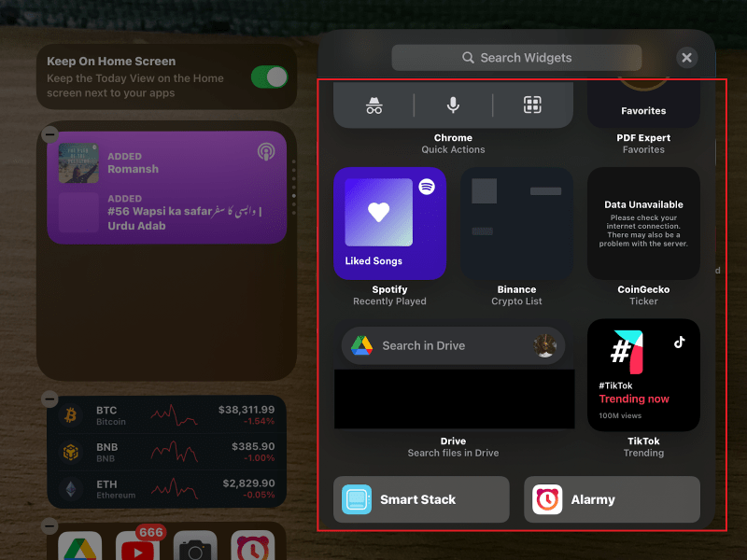Tap the Google Drive icon beside Search in Drive
747x560 pixels.
[363, 345]
